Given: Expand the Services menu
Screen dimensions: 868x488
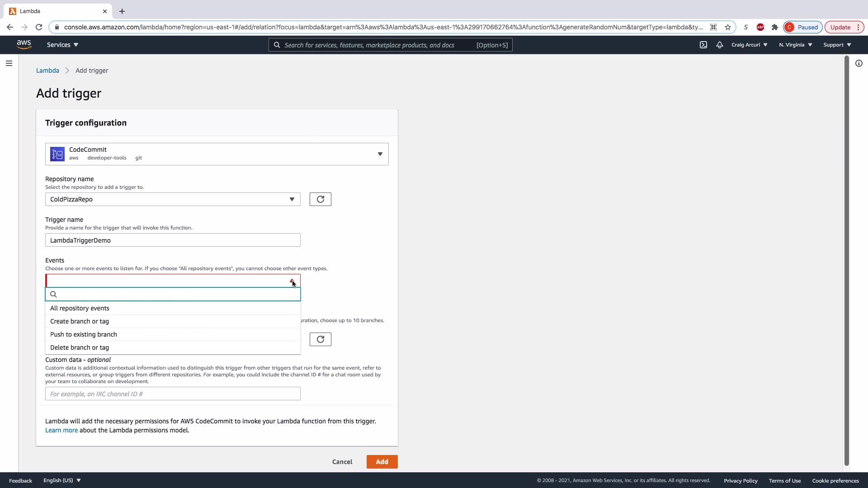Looking at the screenshot, I should (x=62, y=45).
